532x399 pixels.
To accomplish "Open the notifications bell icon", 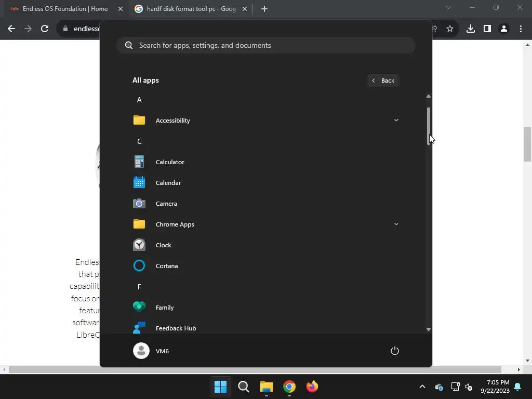I will [x=518, y=387].
